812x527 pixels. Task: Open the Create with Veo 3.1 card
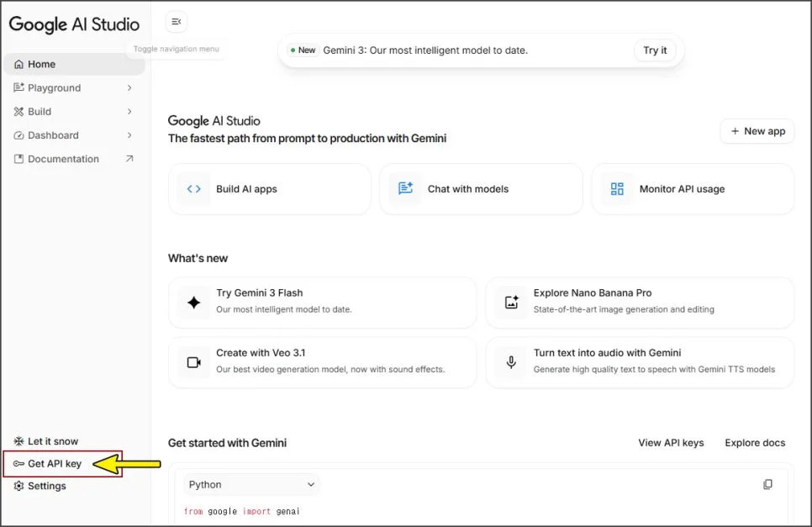coord(322,362)
